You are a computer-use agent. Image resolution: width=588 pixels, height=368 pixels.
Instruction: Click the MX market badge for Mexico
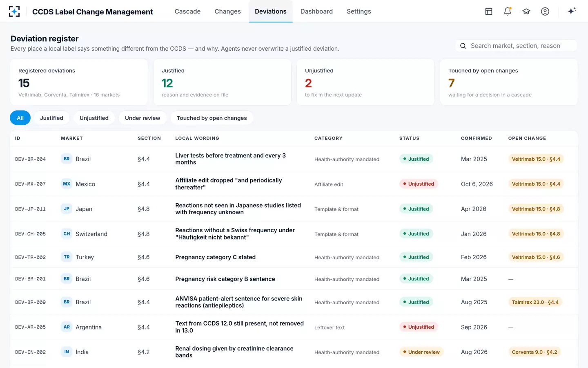click(x=67, y=184)
